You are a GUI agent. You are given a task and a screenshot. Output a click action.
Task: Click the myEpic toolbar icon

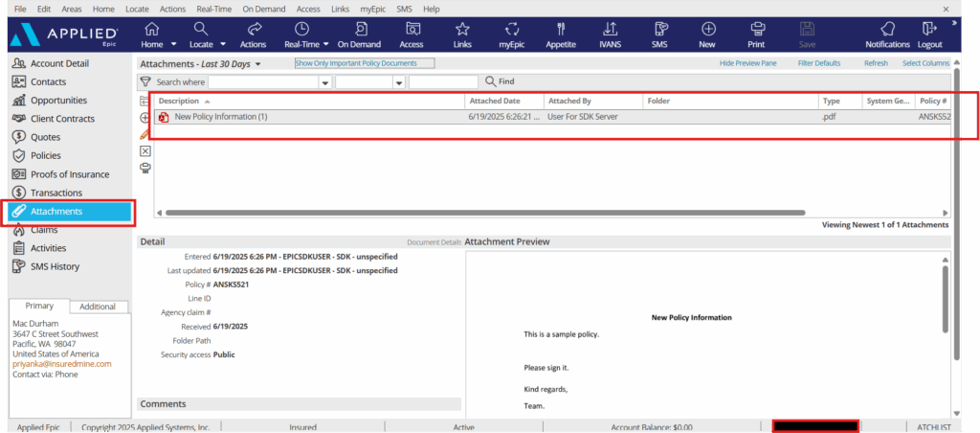coord(512,29)
